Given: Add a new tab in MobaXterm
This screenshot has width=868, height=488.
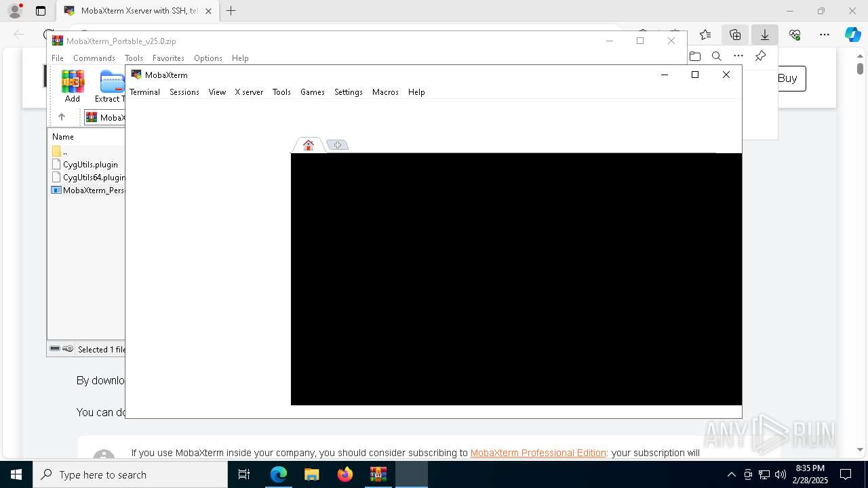Looking at the screenshot, I should (x=337, y=145).
